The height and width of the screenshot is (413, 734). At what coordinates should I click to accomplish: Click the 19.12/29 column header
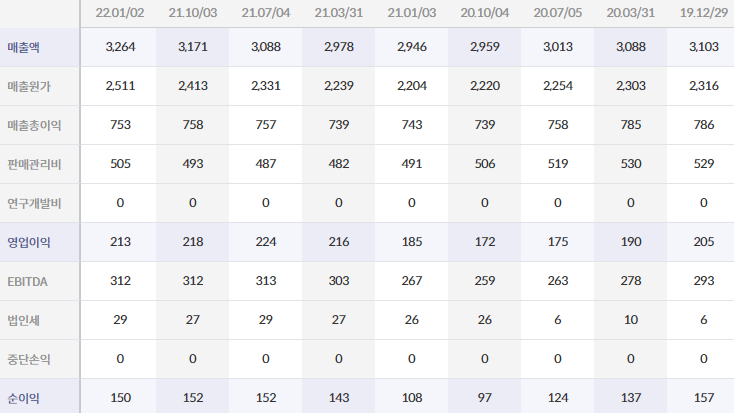tap(704, 13)
